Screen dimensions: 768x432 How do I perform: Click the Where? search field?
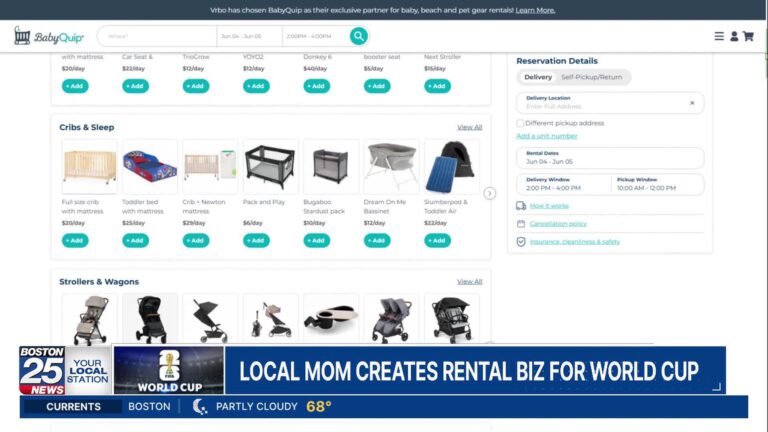coord(158,36)
